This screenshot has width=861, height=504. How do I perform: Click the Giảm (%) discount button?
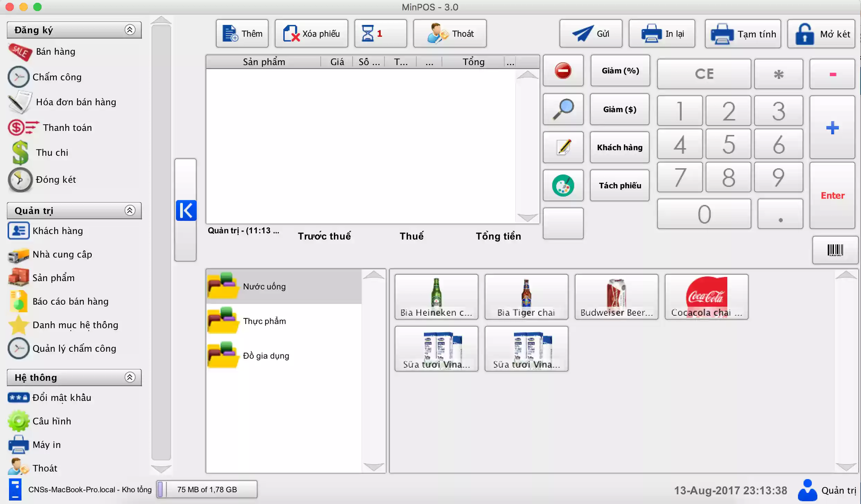(620, 71)
